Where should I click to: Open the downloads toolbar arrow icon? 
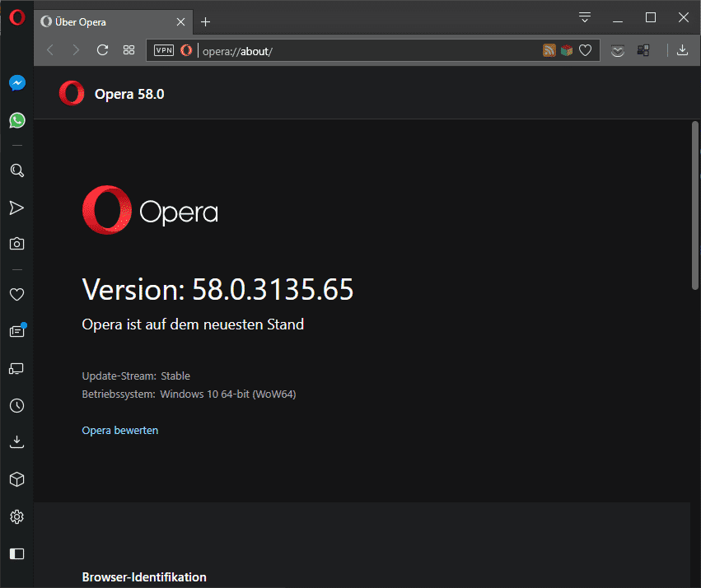(x=682, y=50)
